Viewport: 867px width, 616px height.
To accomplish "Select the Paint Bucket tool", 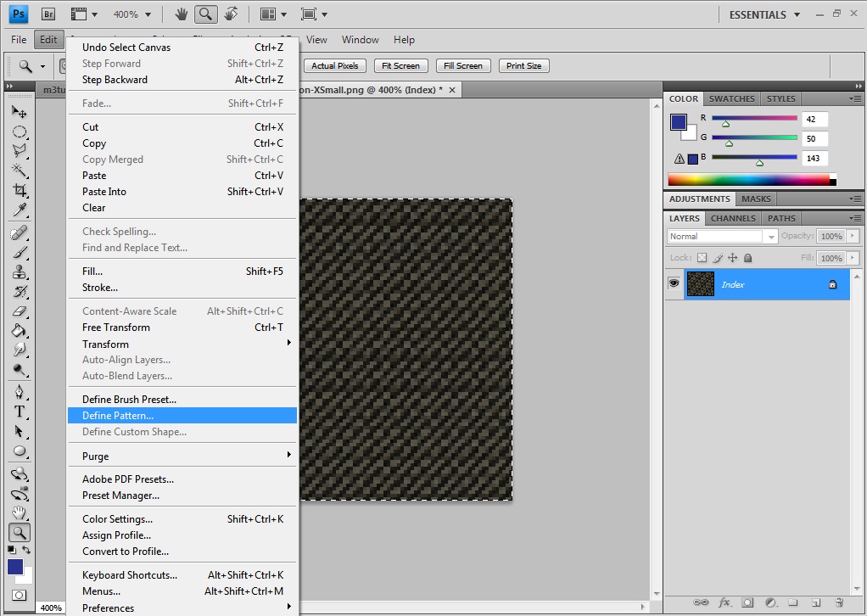I will [20, 331].
